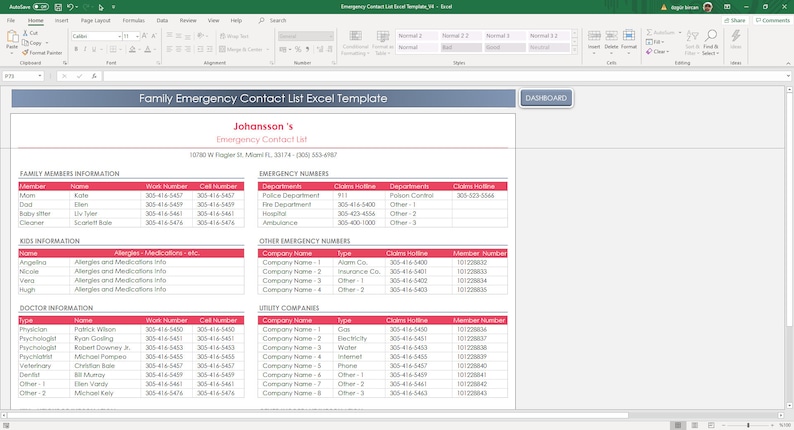Click the Increase Decimal icon
Viewport: 794px width, 430px height.
320,49
